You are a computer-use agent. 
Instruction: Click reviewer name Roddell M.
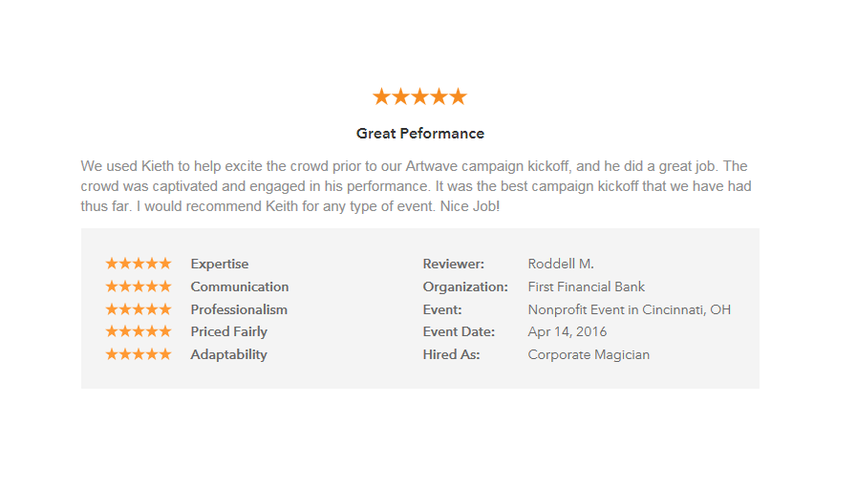[561, 264]
